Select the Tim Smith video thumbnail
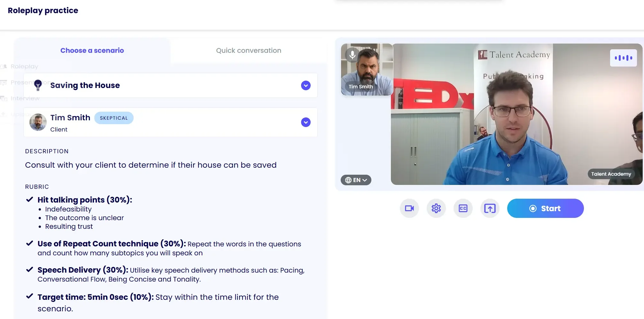Viewport: 644px width, 319px height. tap(367, 69)
